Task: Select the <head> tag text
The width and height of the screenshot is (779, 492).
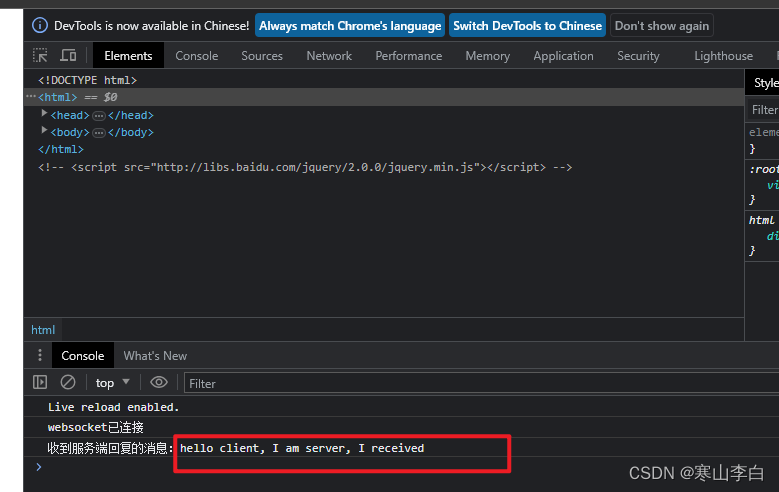Action: [70, 115]
